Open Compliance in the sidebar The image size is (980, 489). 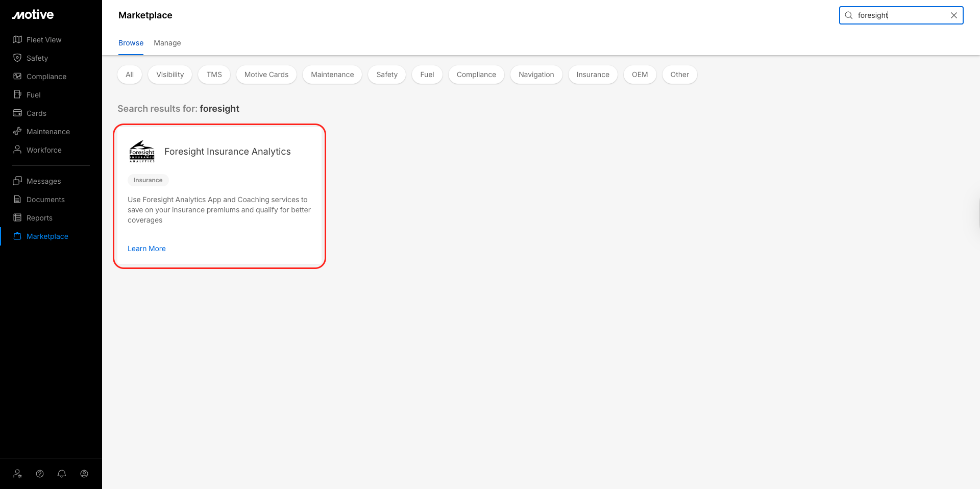tap(46, 77)
